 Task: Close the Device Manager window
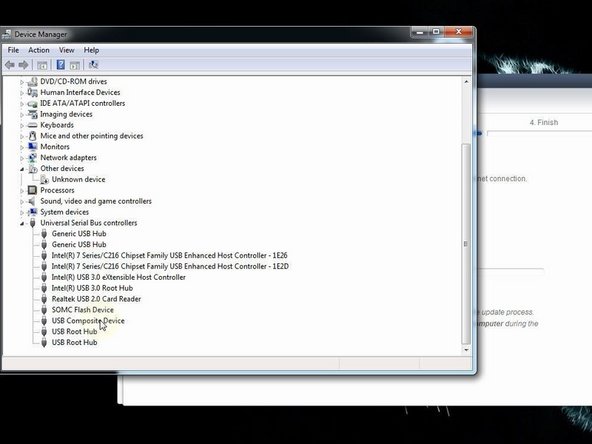tap(458, 32)
